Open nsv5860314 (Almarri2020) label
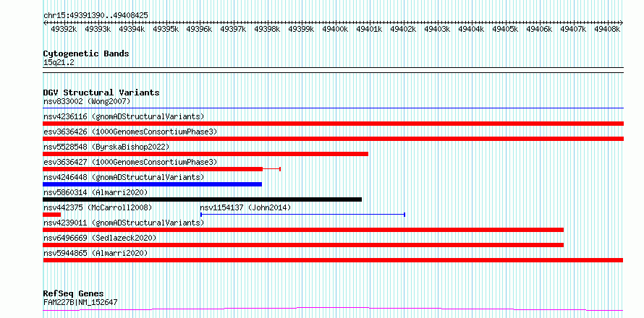 (x=96, y=192)
